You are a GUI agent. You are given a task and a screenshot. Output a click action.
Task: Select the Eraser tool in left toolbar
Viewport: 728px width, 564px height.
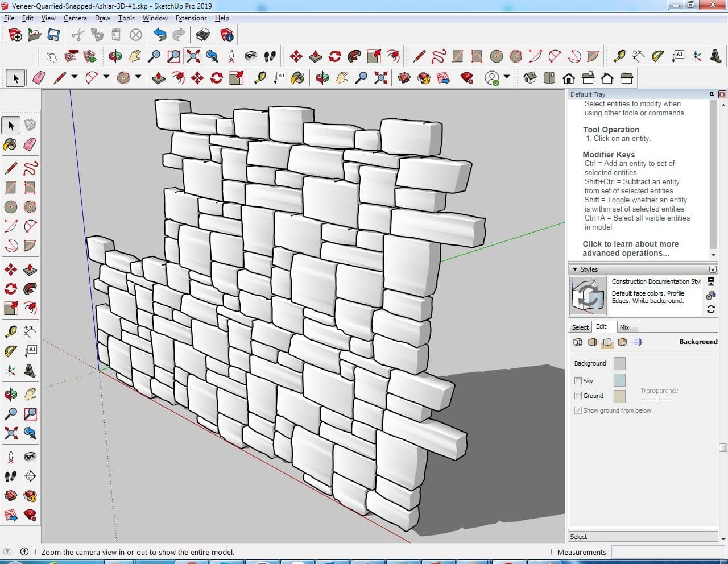pyautogui.click(x=30, y=144)
